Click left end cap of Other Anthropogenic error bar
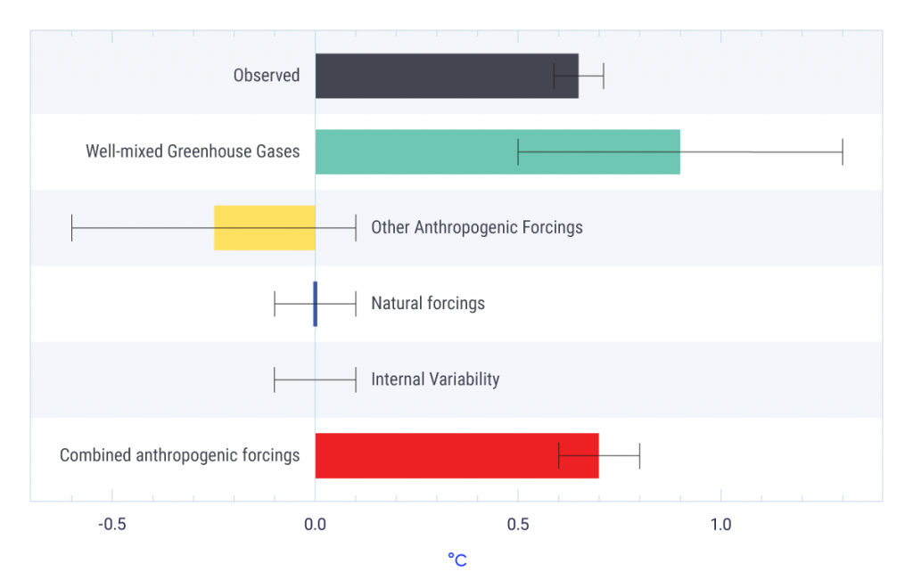Screen dimensions: 913x588 point(72,228)
